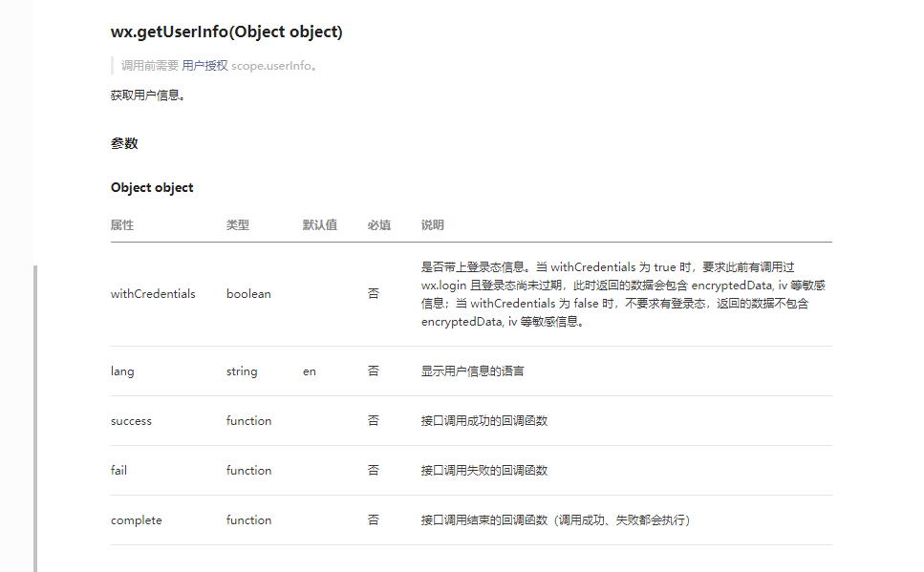This screenshot has width=924, height=572.
Task: Click the 参数 section heading
Action: [x=124, y=143]
